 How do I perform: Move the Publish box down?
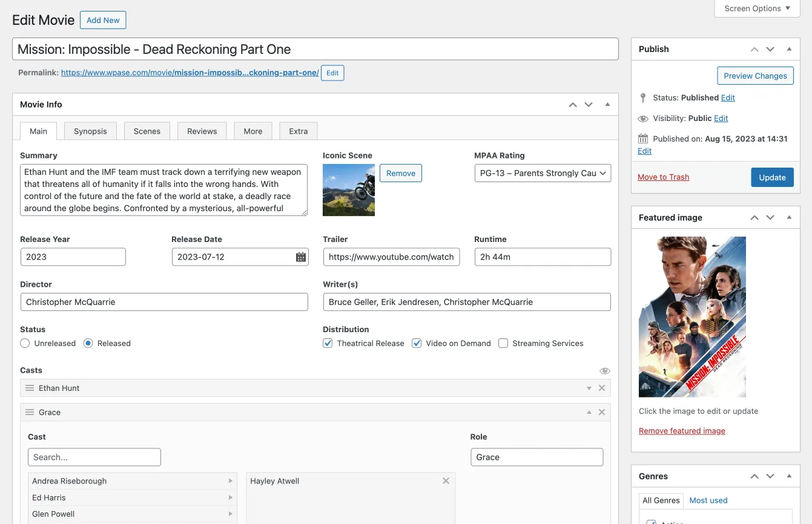pos(770,49)
